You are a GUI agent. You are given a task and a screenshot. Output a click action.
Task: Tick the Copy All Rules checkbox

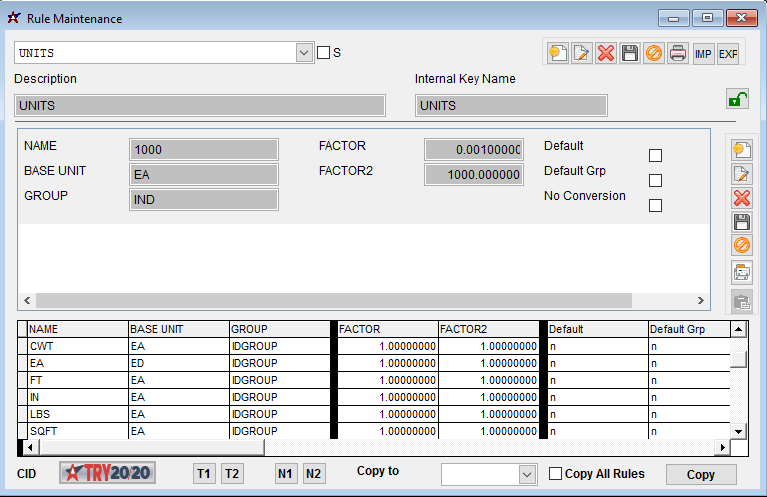[556, 474]
